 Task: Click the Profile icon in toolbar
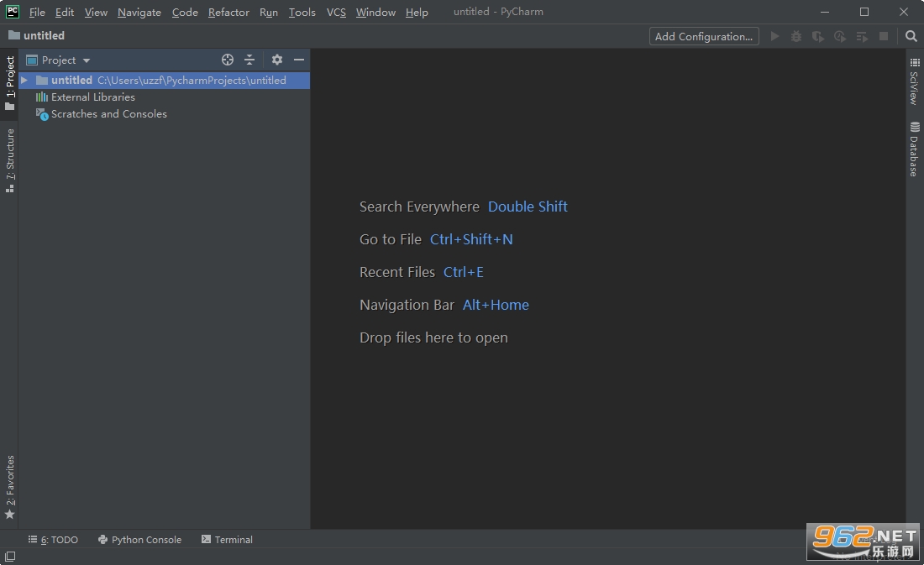click(840, 37)
